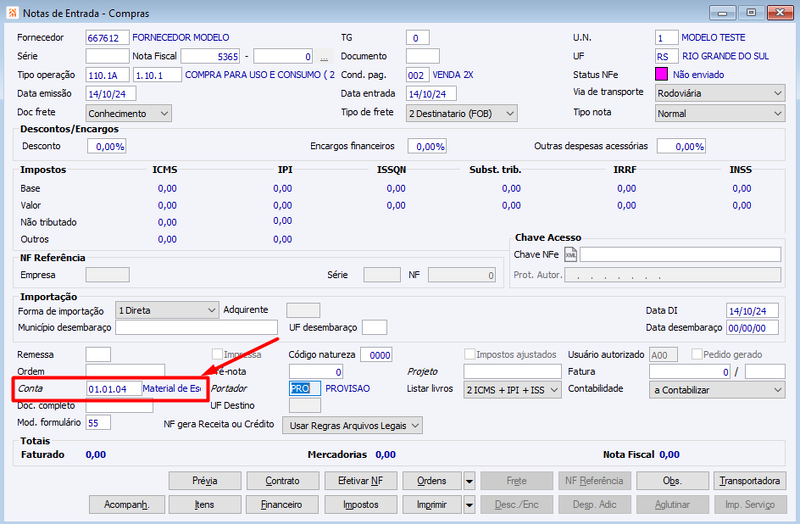This screenshot has height=524, width=800.
Task: Click the XML icon beside Chave NFe
Action: click(570, 254)
